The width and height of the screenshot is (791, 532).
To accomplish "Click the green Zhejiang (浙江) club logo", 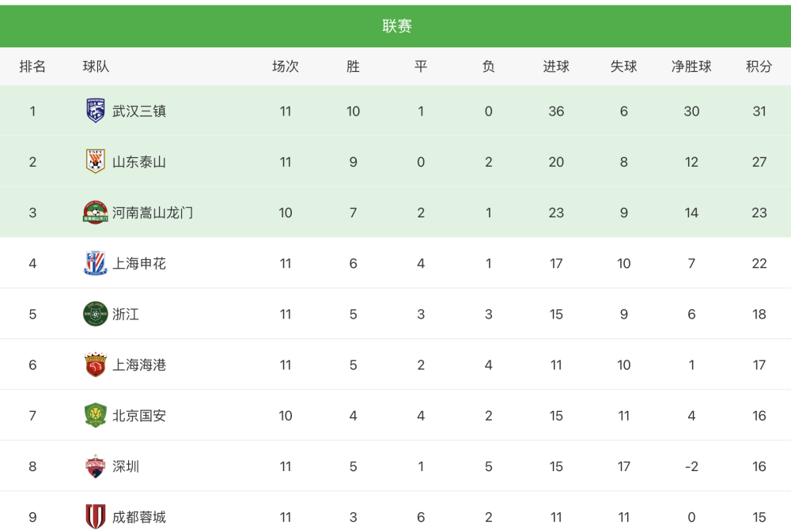I will pos(96,314).
